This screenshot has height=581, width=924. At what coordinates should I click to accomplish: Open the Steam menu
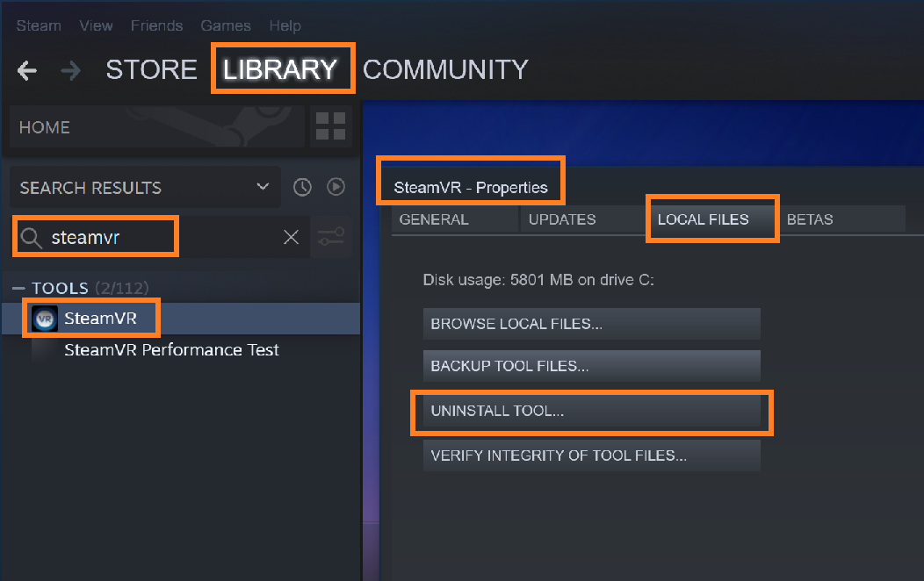(39, 26)
